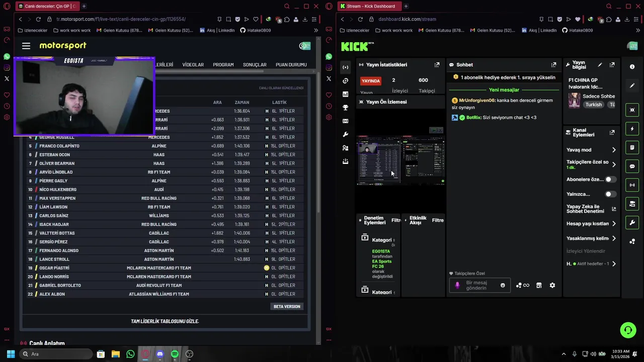This screenshot has width=644, height=362.
Task: Open Filtre in Denetim Eylemleri panel
Action: coord(396,220)
